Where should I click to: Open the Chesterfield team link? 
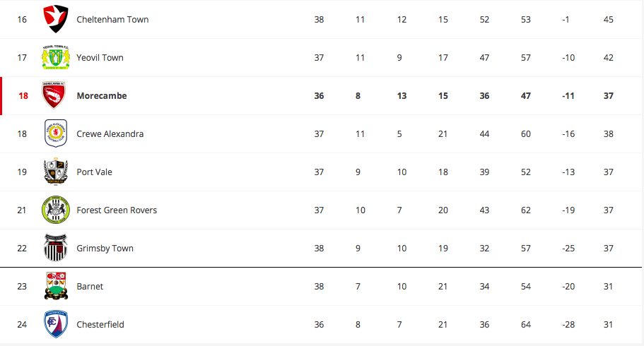pyautogui.click(x=100, y=325)
